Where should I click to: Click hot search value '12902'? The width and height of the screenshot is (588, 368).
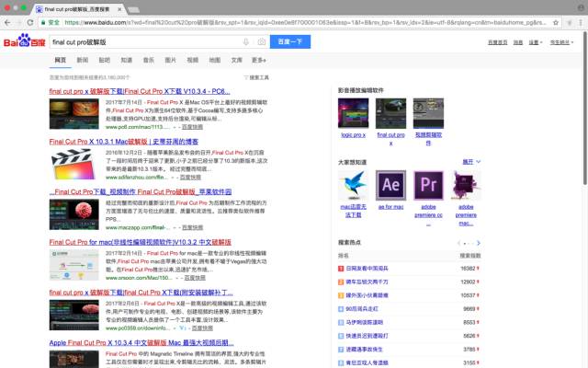(468, 282)
